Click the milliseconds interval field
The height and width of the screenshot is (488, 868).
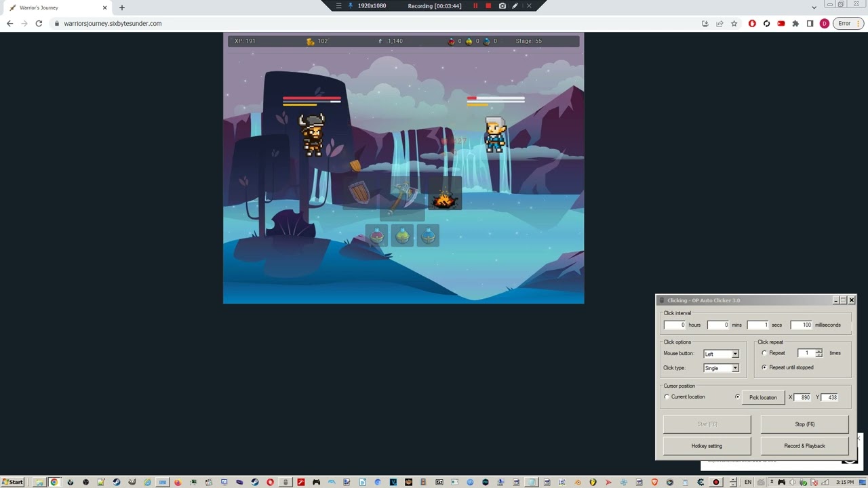pos(801,325)
